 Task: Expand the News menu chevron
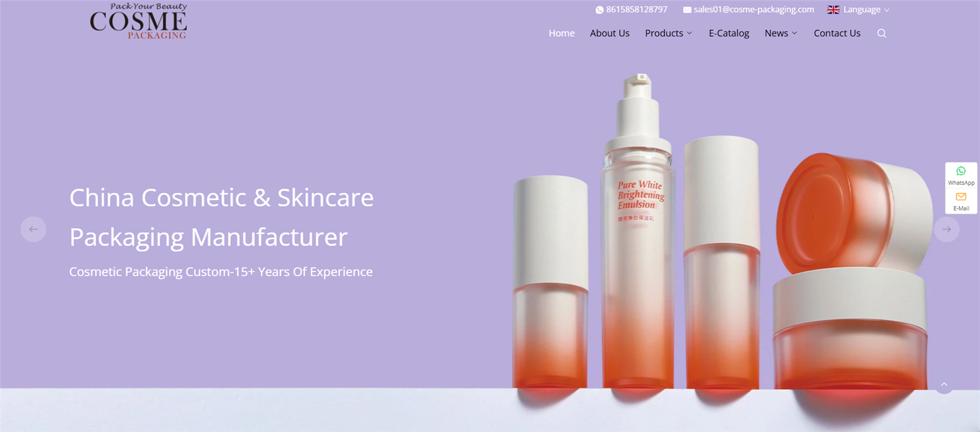(794, 33)
